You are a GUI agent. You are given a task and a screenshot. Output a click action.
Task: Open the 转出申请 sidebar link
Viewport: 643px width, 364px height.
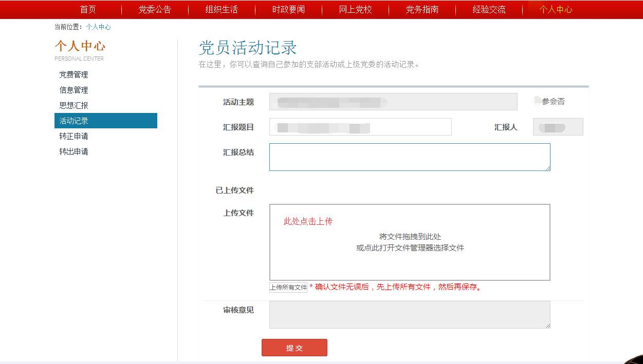[74, 151]
